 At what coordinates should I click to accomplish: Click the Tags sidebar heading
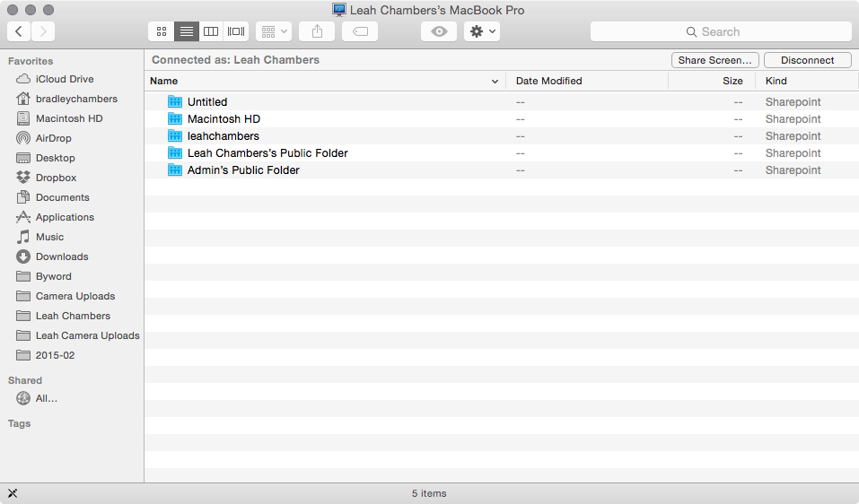point(19,423)
